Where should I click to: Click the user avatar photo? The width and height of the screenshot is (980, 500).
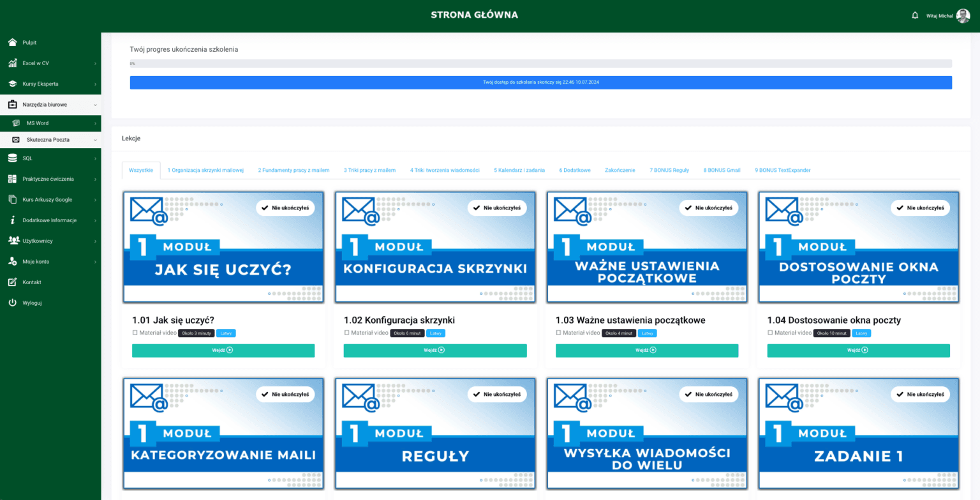coord(963,16)
